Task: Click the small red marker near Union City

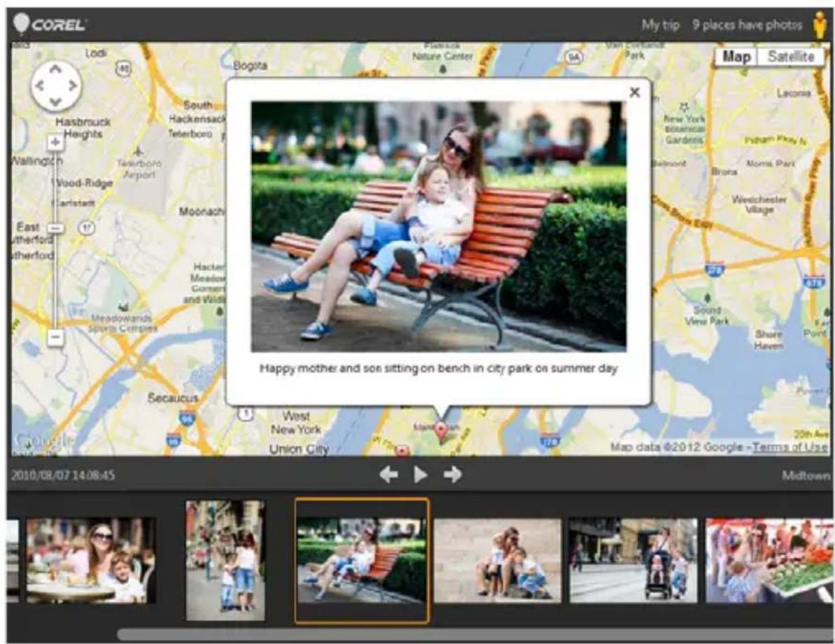Action: [402, 451]
